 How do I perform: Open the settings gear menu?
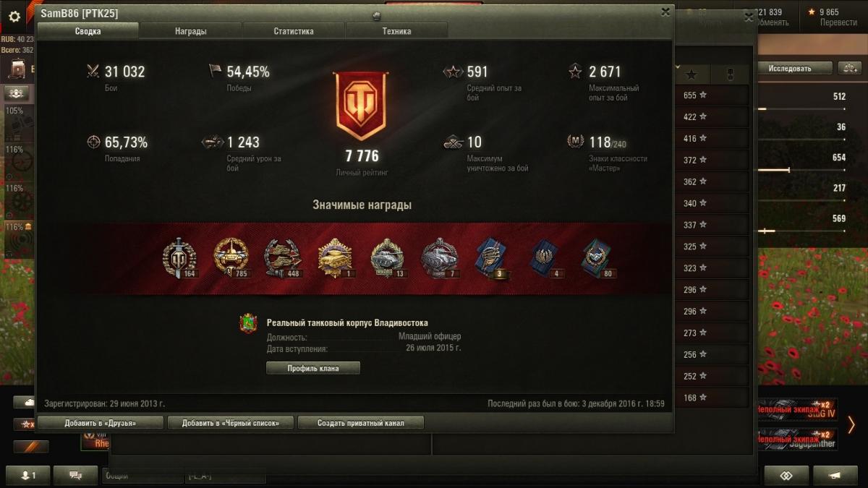coord(14,17)
